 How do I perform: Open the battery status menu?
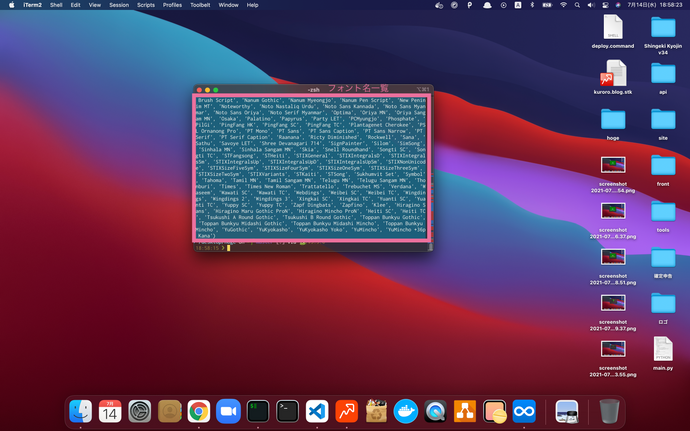(547, 5)
